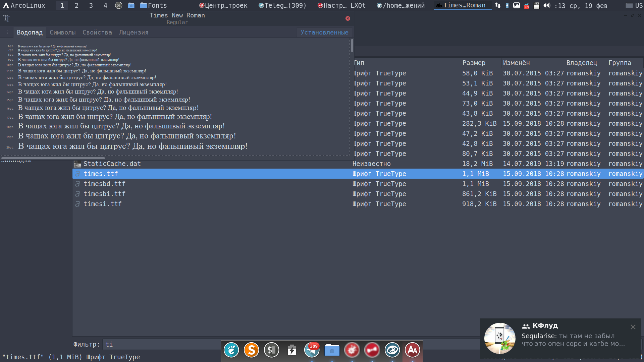Image resolution: width=644 pixels, height=362 pixels.
Task: Launch the GNOME foot icon in dock
Action: (x=231, y=350)
